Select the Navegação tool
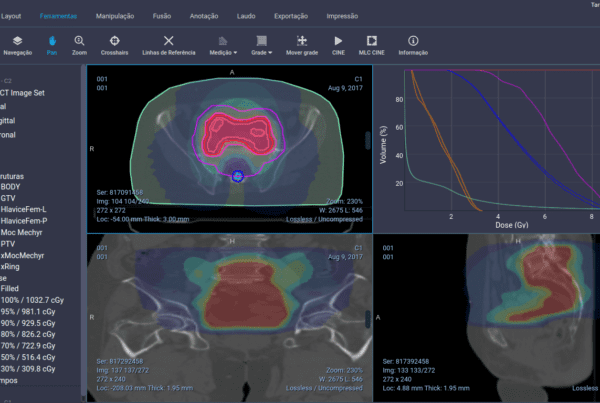This screenshot has width=600, height=403. point(17,44)
